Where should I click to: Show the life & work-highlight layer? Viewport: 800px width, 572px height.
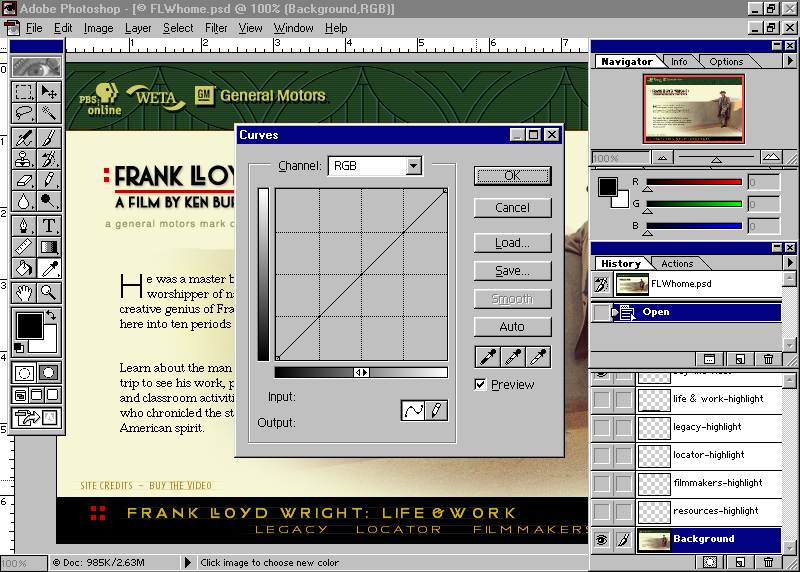602,400
